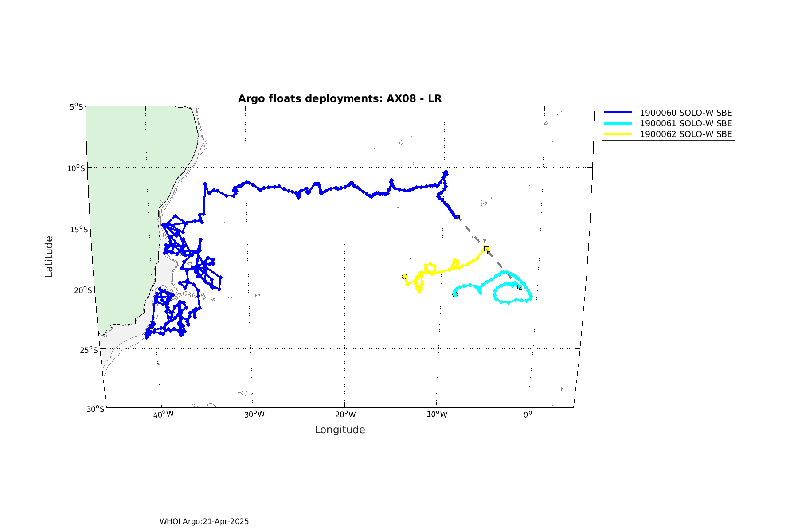Click the cyan square deployment marker
This screenshot has height=532, width=798.
(520, 287)
